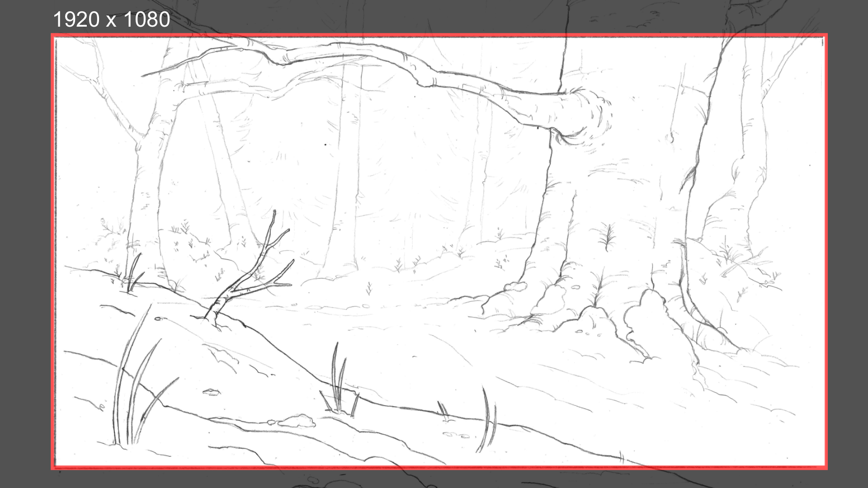The image size is (868, 488).
Task: Click the 1920 x 1080 resolution label
Action: coord(112,19)
